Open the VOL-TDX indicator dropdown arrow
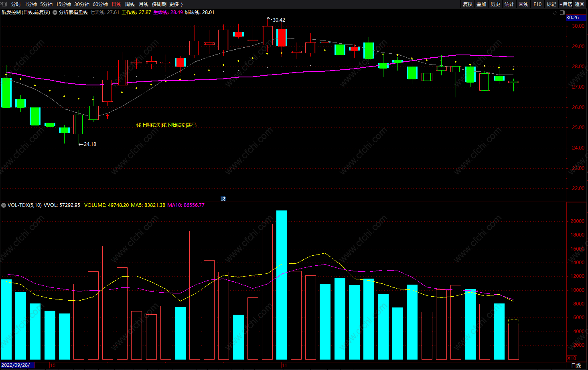This screenshot has width=588, height=370. (x=4, y=205)
